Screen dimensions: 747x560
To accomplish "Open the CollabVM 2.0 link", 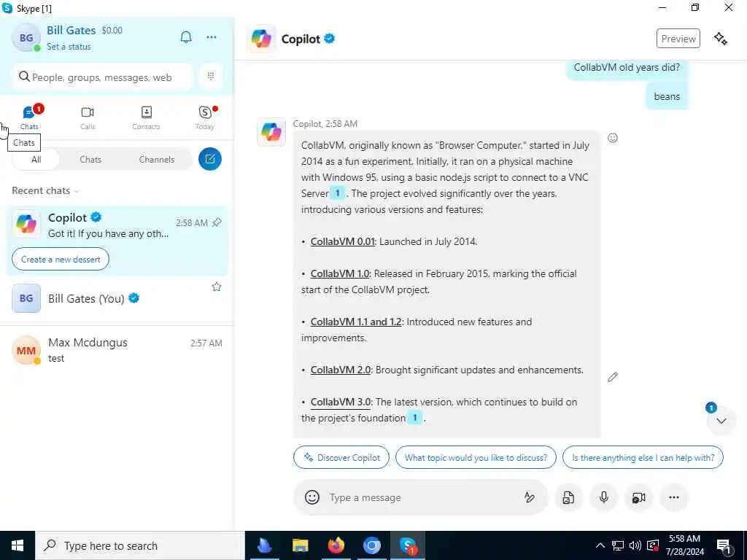I will [x=340, y=370].
